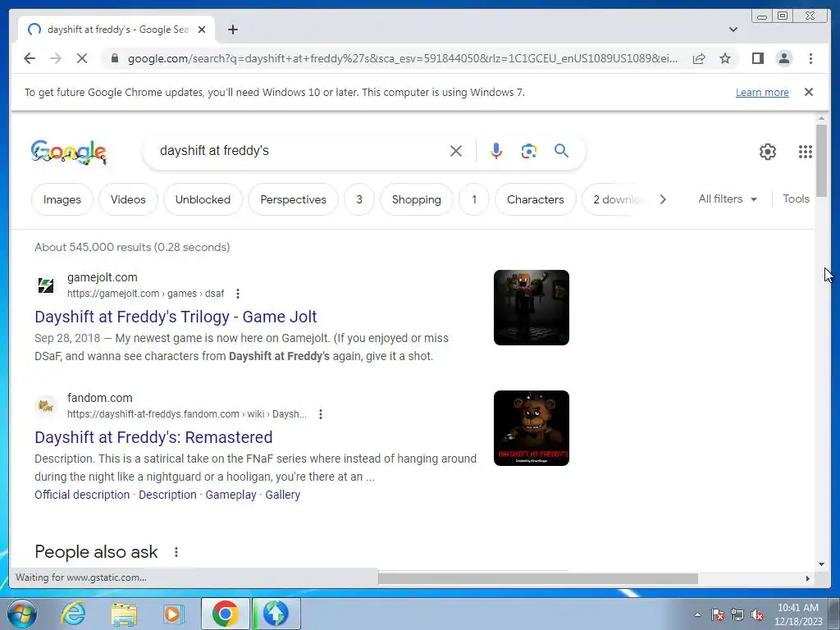Open the Freddy bear fandom thumbnail
The height and width of the screenshot is (630, 840).
pyautogui.click(x=531, y=428)
